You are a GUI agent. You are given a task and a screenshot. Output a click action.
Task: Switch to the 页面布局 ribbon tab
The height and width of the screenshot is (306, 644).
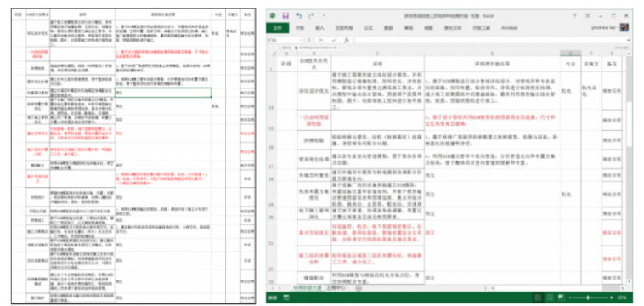[344, 28]
